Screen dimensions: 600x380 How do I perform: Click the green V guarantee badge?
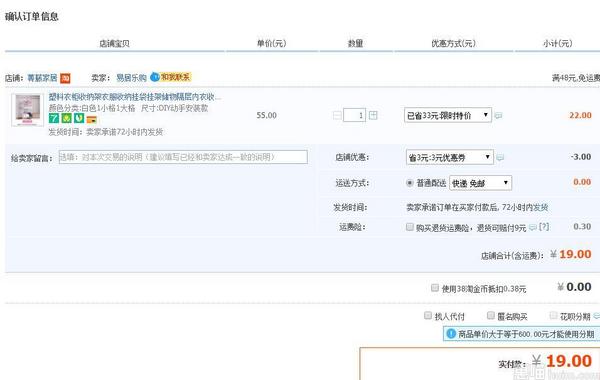[x=79, y=118]
